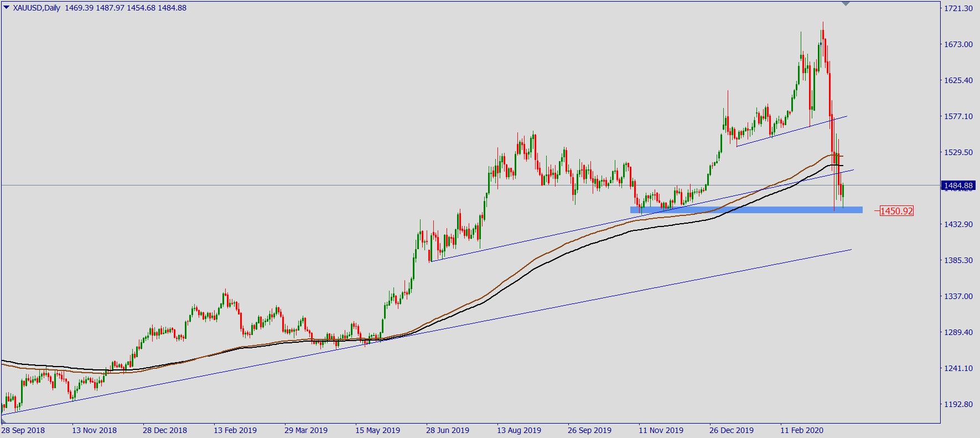980x438 pixels.
Task: Click the 13 Nov 2018 date label
Action: (x=94, y=430)
